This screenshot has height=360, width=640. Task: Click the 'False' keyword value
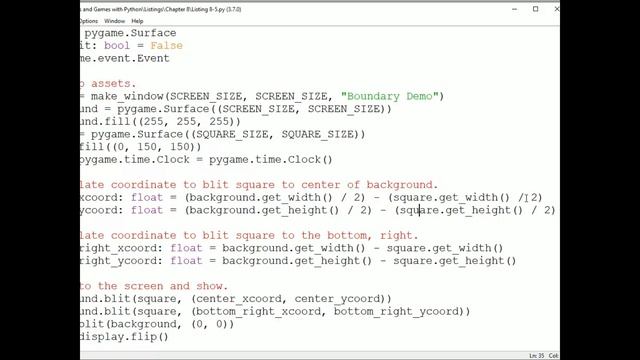coord(166,46)
